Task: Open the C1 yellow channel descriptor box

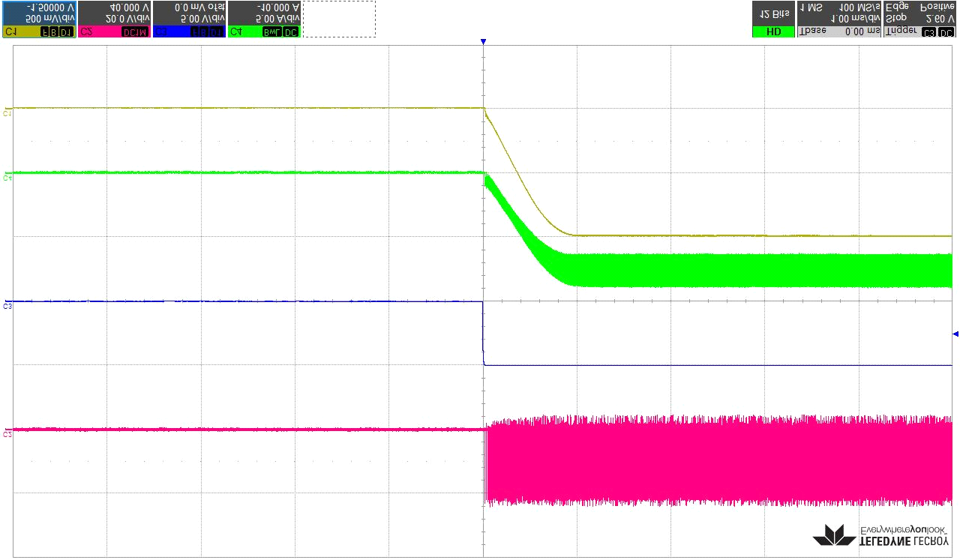Action: [x=39, y=19]
